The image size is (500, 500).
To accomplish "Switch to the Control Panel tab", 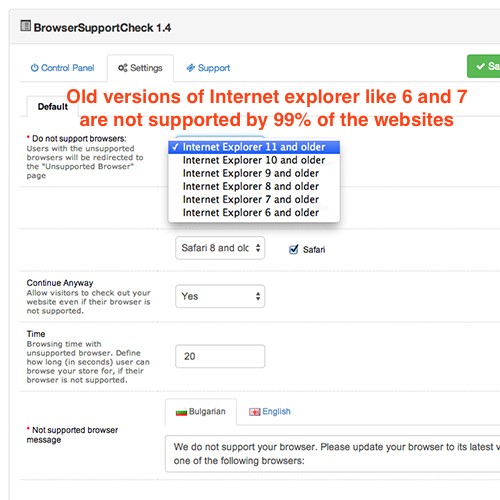I will (63, 68).
